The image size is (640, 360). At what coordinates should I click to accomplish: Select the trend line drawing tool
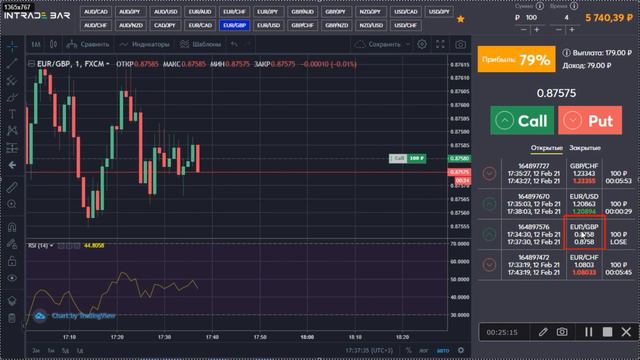pyautogui.click(x=12, y=63)
